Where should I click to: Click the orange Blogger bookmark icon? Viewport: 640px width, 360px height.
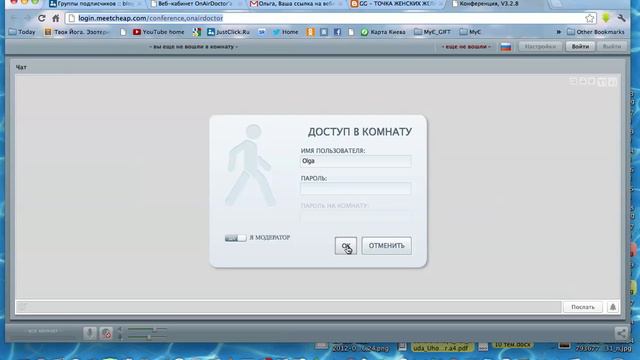[311, 32]
